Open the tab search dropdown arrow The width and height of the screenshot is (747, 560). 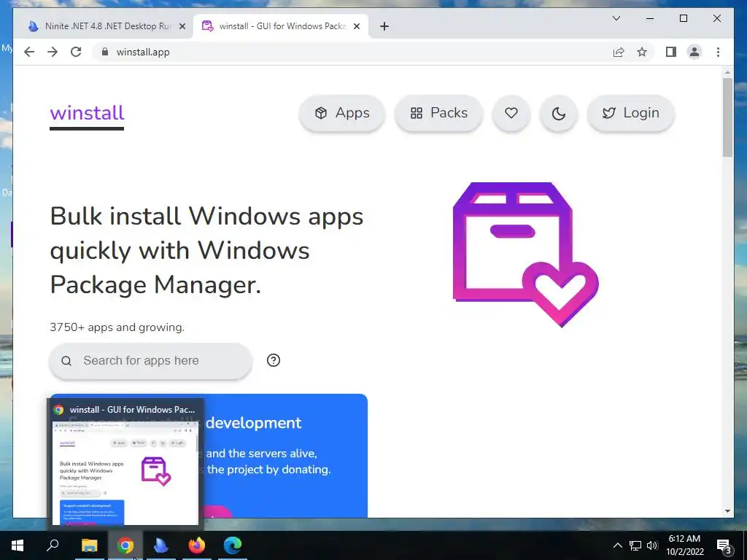(x=616, y=18)
